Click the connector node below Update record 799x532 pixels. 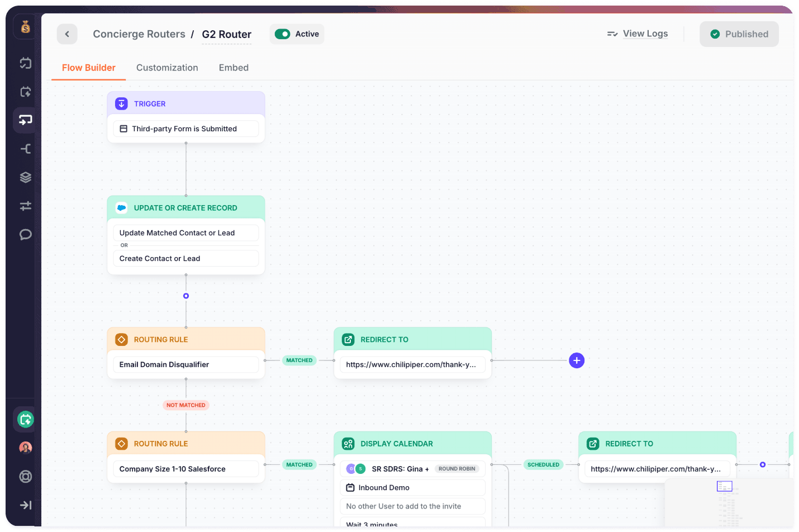click(x=186, y=296)
